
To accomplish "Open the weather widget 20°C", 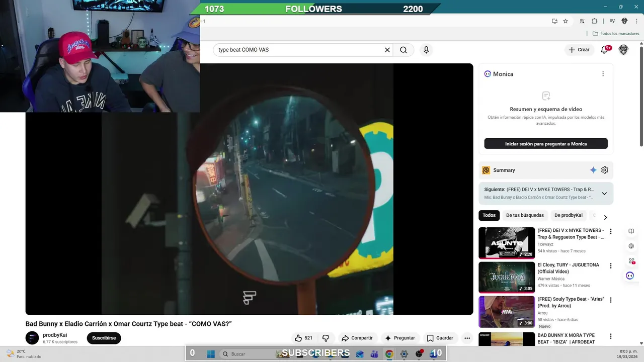I will pyautogui.click(x=23, y=354).
